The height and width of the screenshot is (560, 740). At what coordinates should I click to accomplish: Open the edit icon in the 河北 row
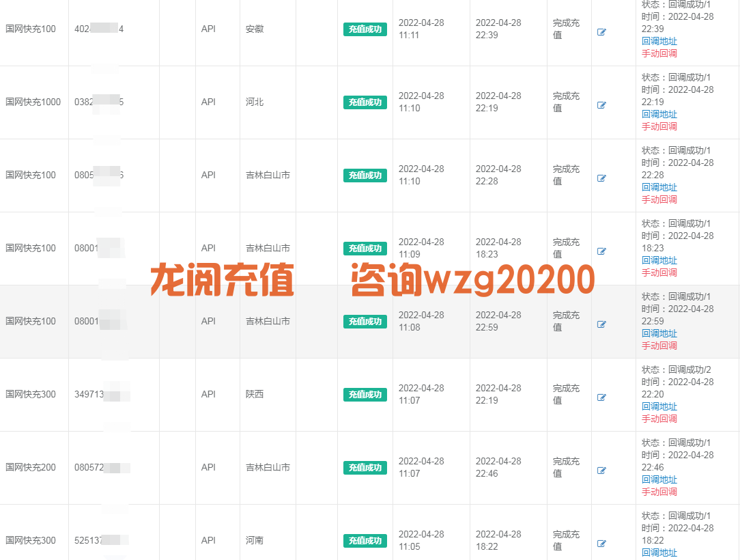601,105
